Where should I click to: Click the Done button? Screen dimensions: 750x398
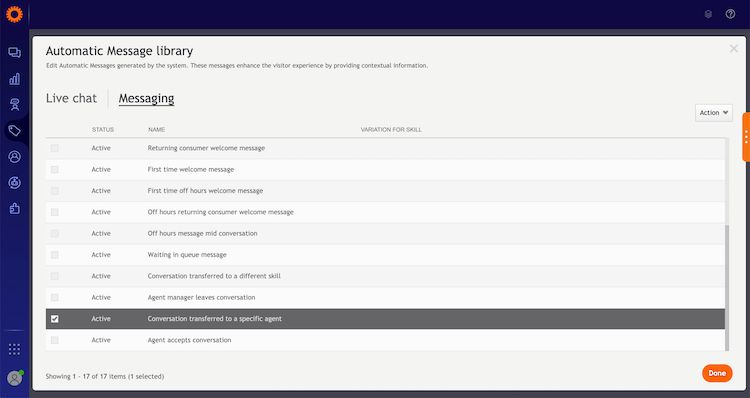[717, 373]
